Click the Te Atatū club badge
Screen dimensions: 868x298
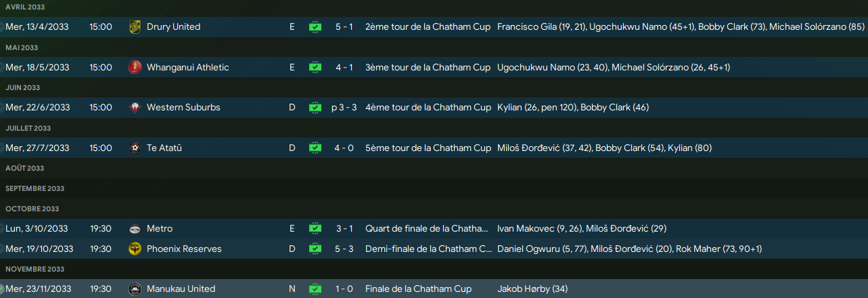(135, 148)
